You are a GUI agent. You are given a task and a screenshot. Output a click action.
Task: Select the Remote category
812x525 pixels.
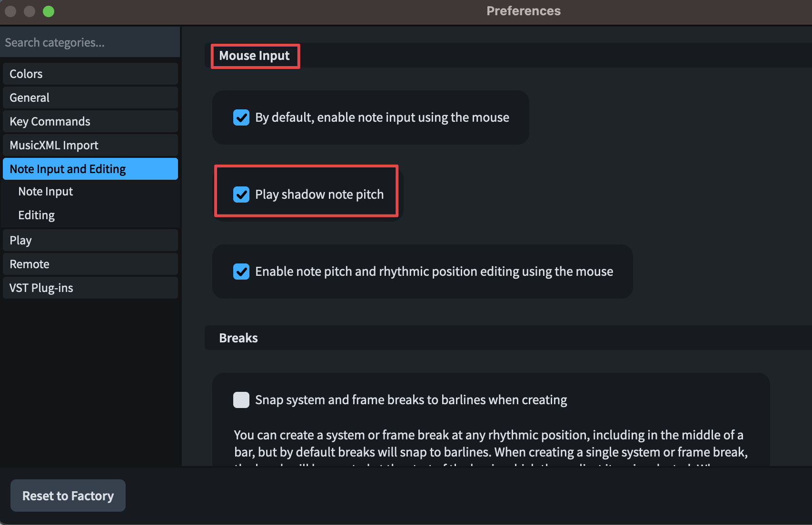pyautogui.click(x=90, y=264)
